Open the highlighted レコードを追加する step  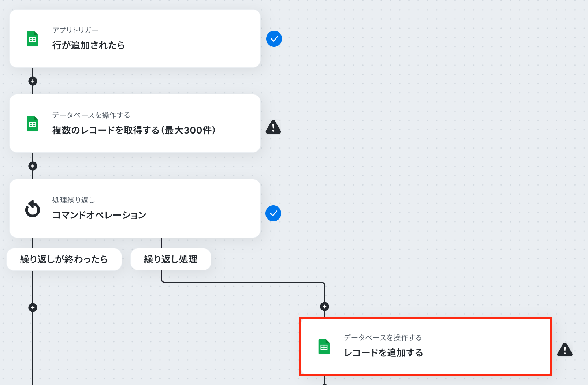coord(425,347)
